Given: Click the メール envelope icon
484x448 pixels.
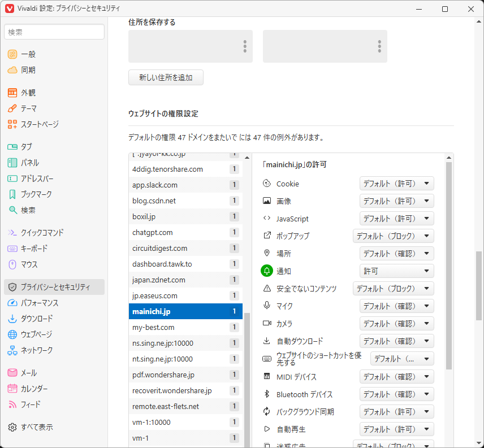Looking at the screenshot, I should pos(12,373).
